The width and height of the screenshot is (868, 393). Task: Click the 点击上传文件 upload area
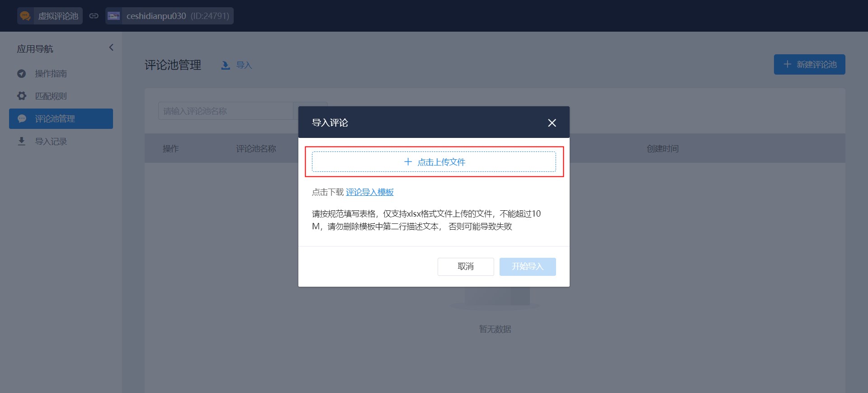434,161
